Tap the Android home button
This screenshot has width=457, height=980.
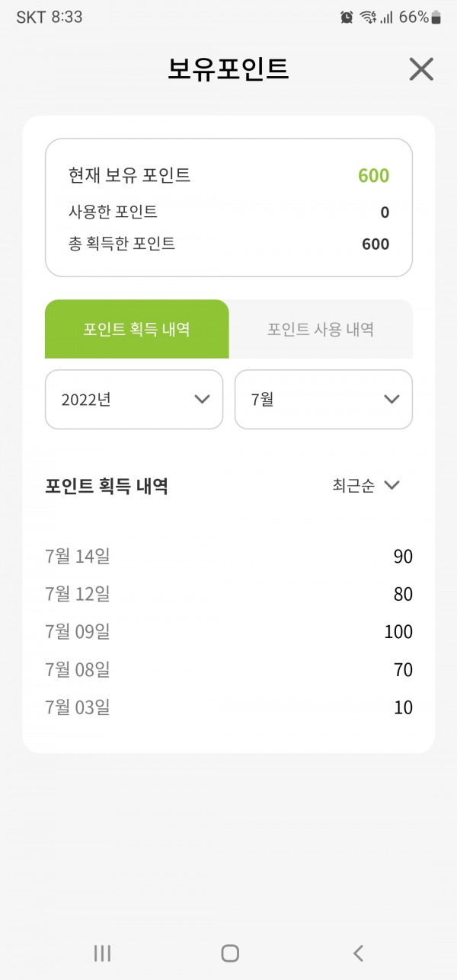pos(229,953)
